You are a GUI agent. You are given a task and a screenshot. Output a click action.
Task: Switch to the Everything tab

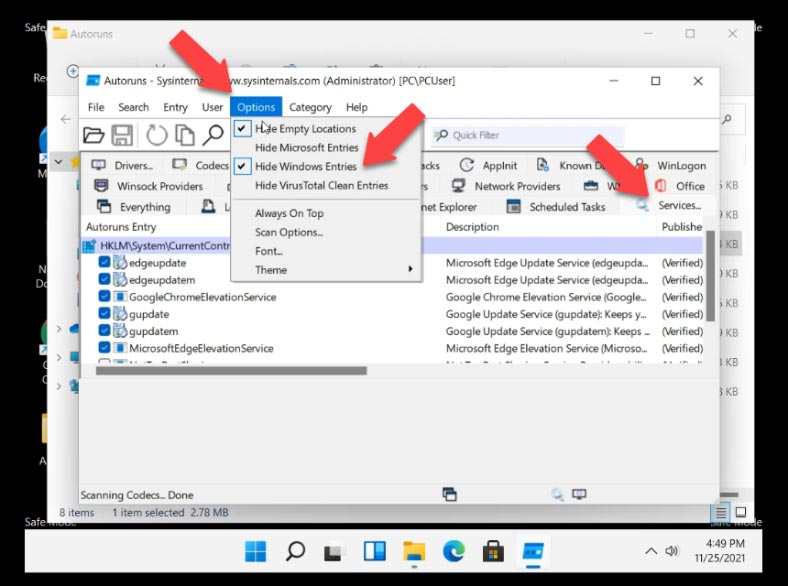134,207
